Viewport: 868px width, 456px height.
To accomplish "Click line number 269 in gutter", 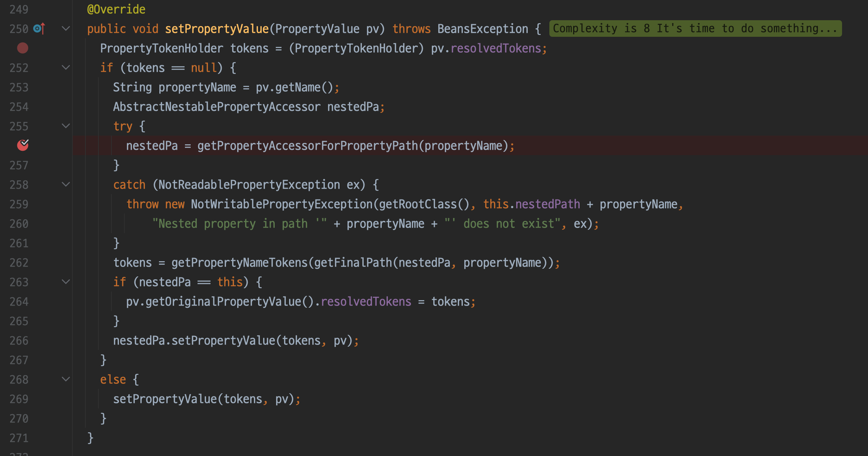I will click(19, 399).
